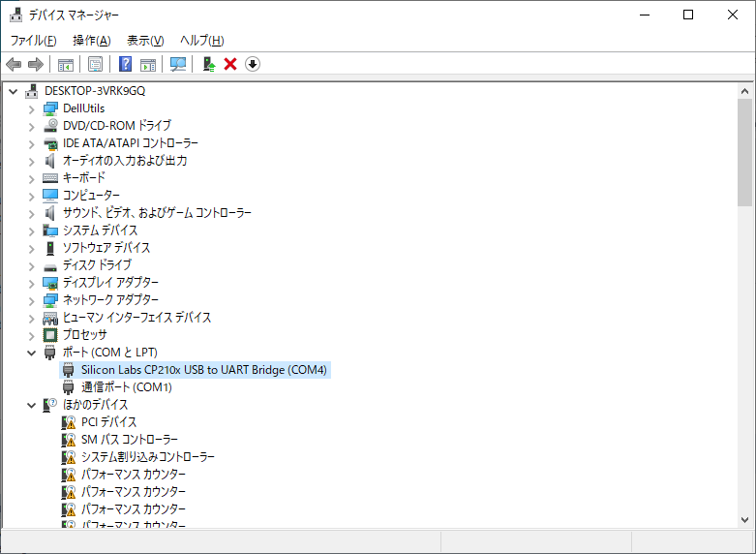
Task: Click the DESKTOP-3VRK9GQ root node
Action: tap(94, 91)
